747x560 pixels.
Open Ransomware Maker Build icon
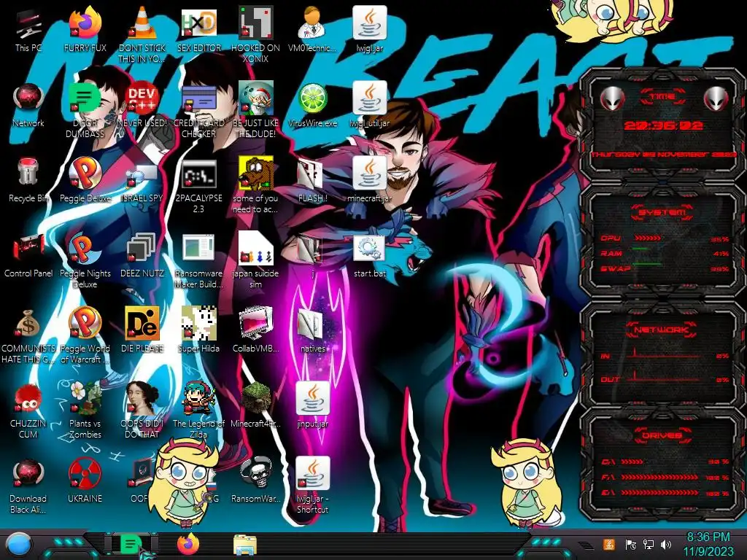(198, 249)
